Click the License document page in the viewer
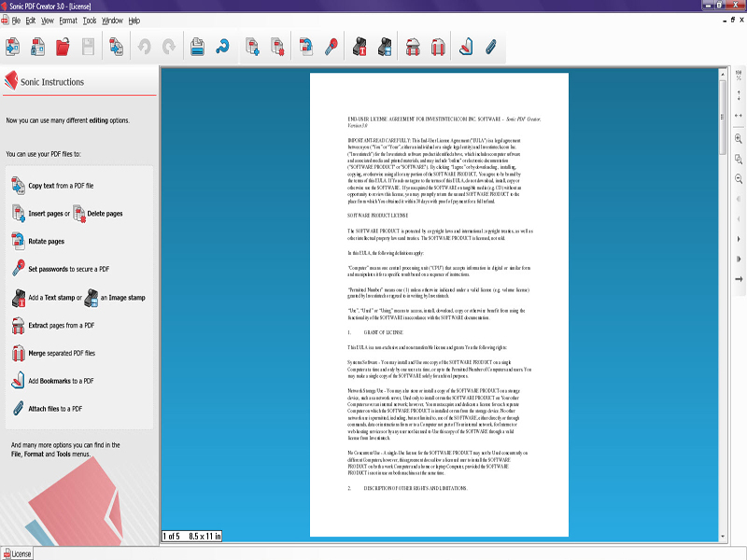 point(439,305)
